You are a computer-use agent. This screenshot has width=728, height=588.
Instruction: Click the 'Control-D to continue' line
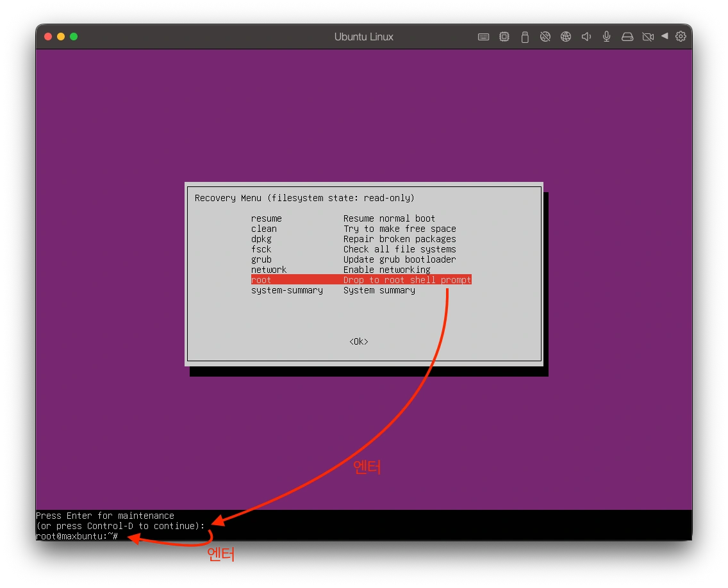pos(120,526)
